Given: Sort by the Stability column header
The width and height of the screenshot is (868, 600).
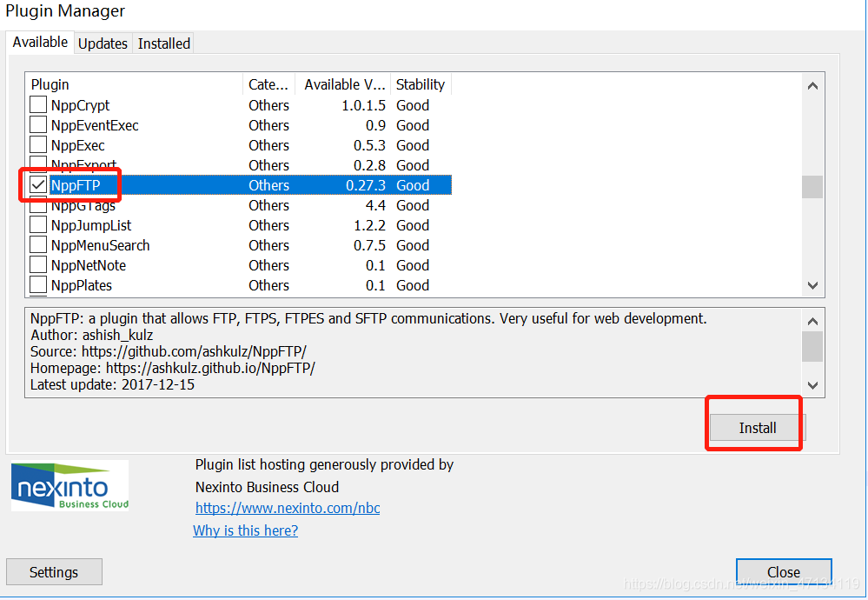Looking at the screenshot, I should coord(421,84).
